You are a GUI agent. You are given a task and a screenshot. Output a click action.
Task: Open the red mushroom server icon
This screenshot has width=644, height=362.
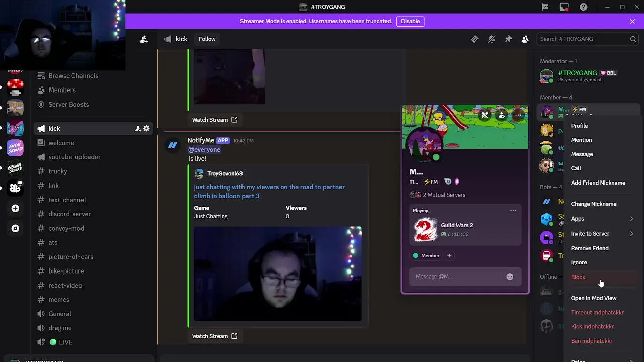click(15, 87)
